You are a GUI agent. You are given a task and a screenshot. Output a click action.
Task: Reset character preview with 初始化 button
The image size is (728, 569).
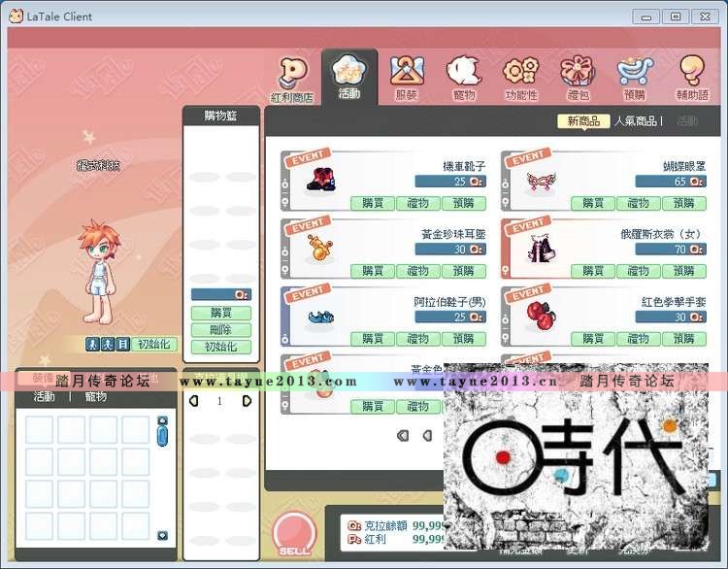click(x=153, y=344)
